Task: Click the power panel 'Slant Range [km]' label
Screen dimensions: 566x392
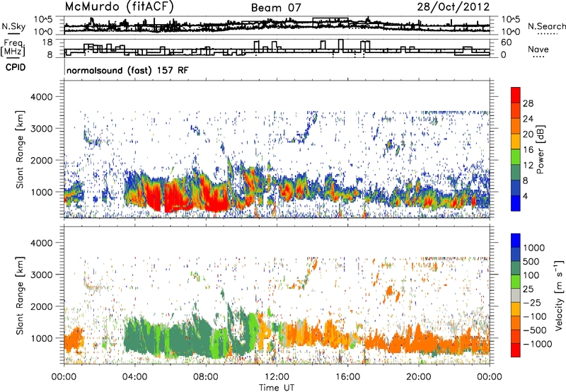Action: tap(20, 149)
